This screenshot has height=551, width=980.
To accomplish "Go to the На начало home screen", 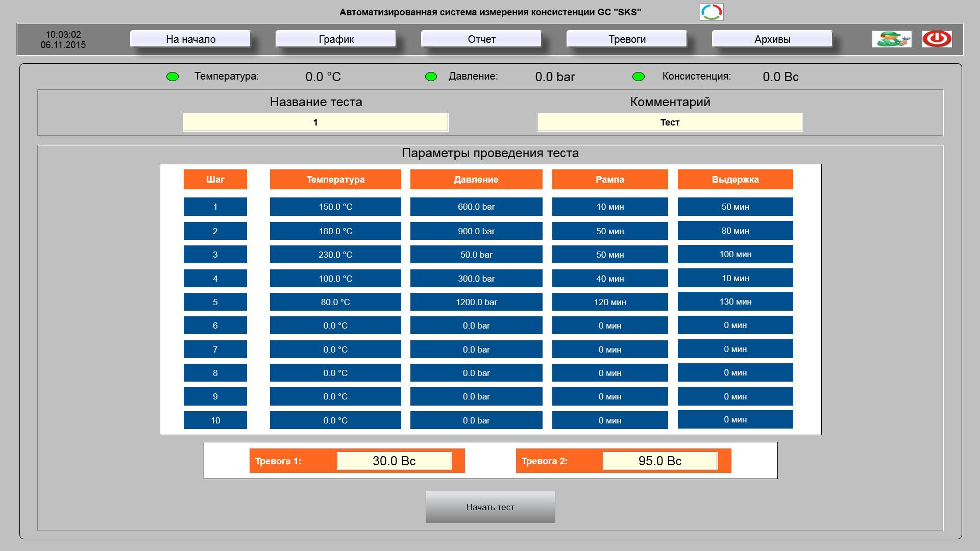I will tap(190, 39).
